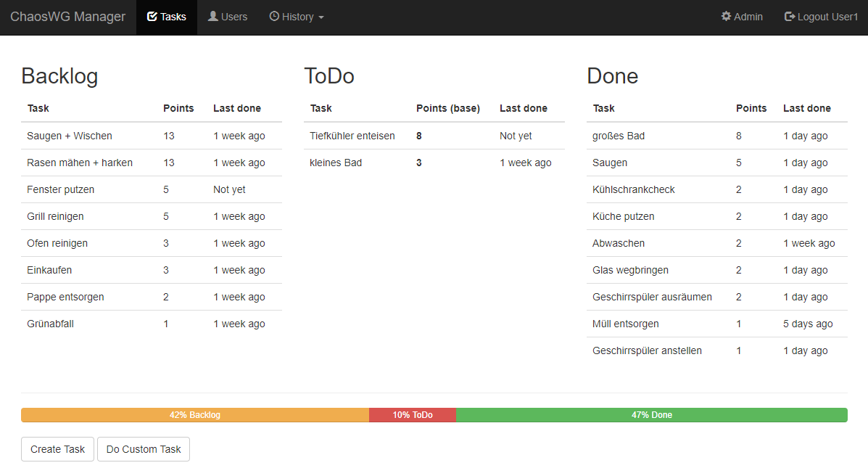Click the clock icon beside History

275,16
